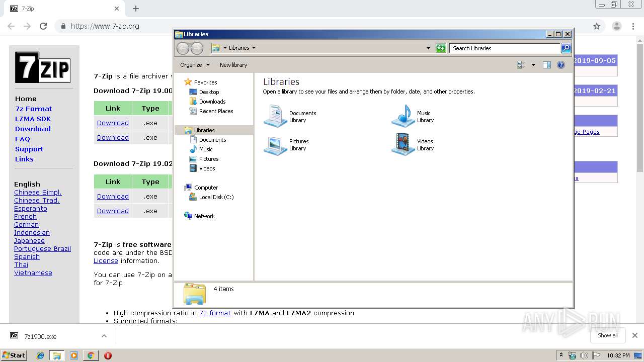Open the Organize menu
The height and width of the screenshot is (362, 644).
click(195, 65)
